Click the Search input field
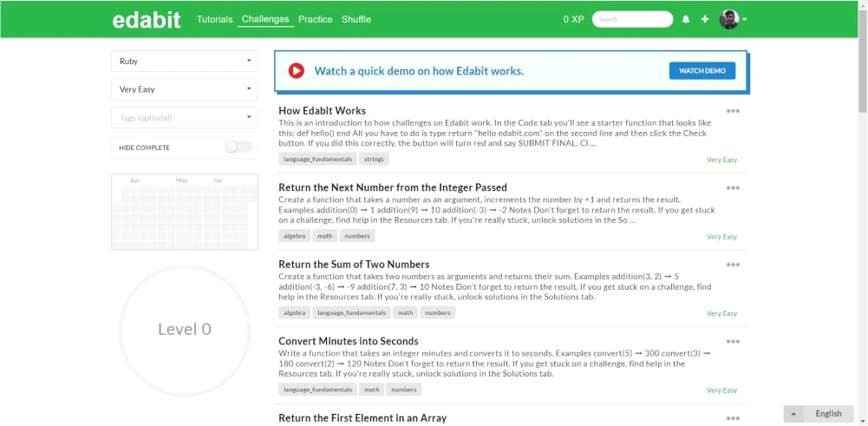Screen dimensions: 868x426 [x=632, y=19]
